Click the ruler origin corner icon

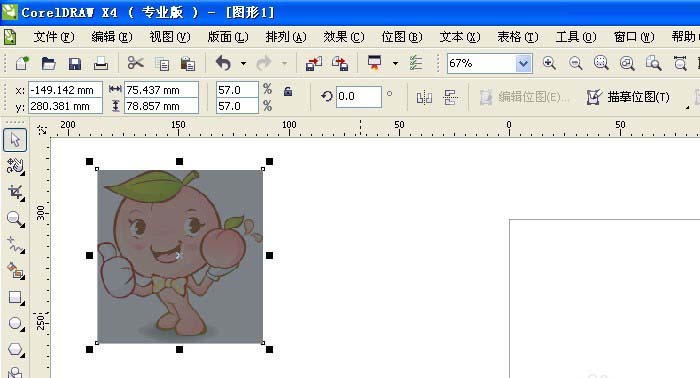(42, 129)
